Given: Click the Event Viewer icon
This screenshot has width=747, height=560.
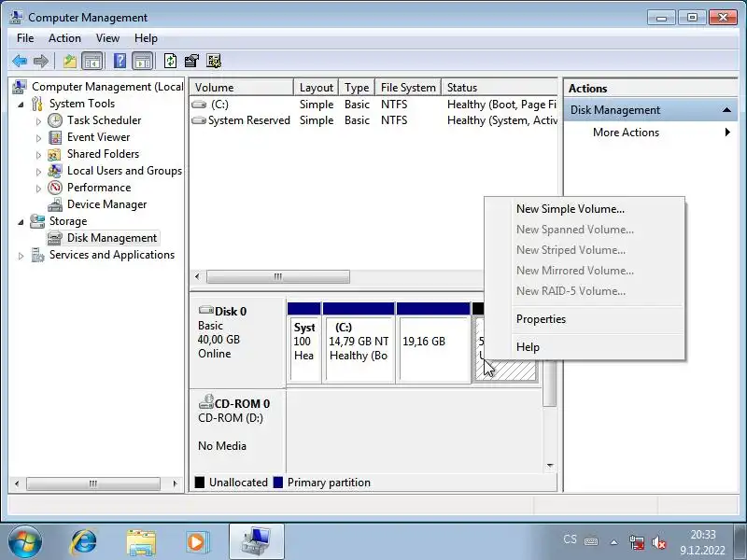Looking at the screenshot, I should point(55,137).
